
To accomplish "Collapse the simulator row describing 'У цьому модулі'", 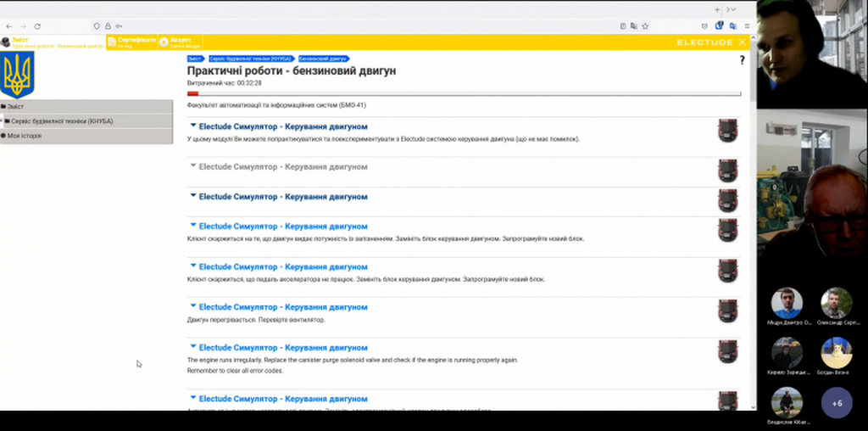I will (193, 126).
